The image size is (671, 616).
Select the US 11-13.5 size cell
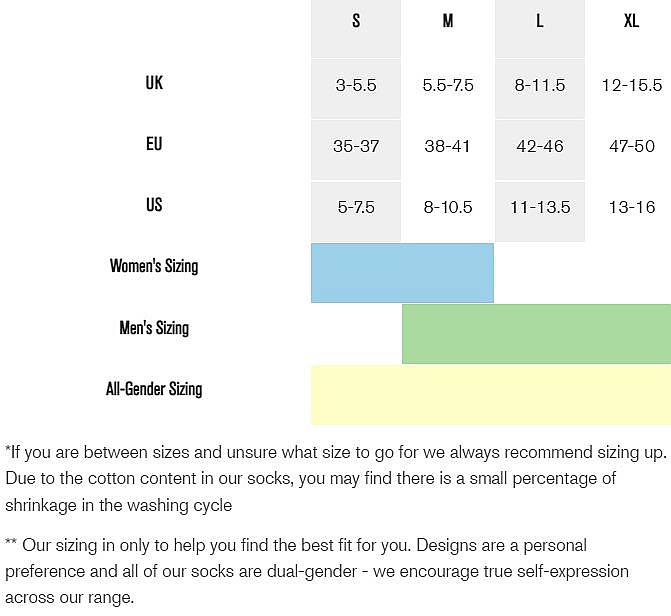[540, 208]
